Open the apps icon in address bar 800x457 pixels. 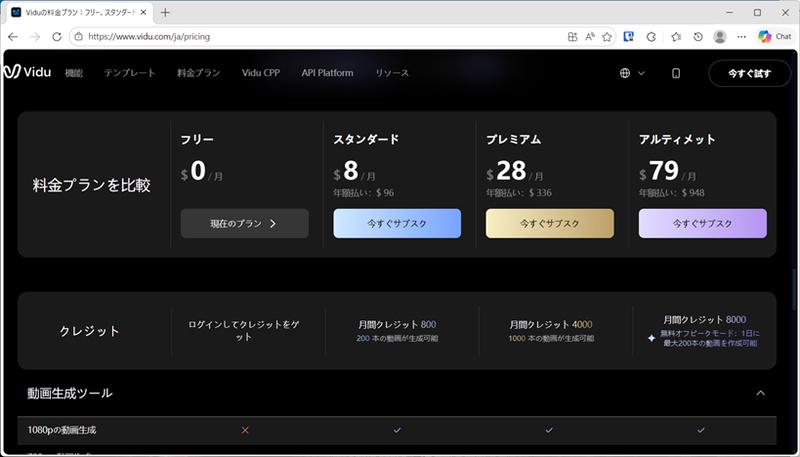572,37
